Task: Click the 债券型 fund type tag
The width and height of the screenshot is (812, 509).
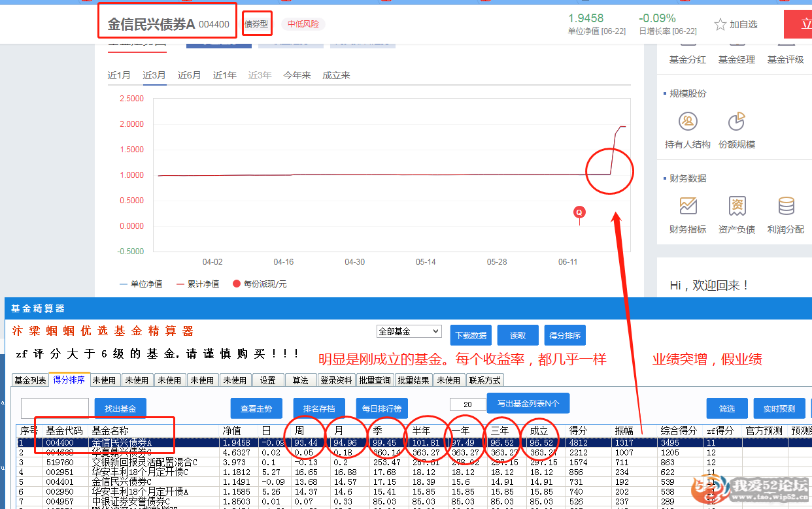Action: (x=256, y=24)
